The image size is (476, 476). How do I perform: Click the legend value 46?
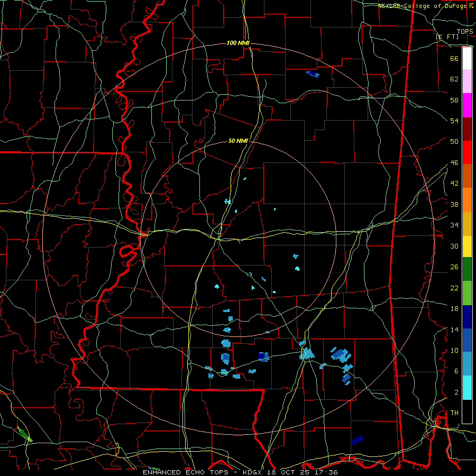(x=454, y=163)
